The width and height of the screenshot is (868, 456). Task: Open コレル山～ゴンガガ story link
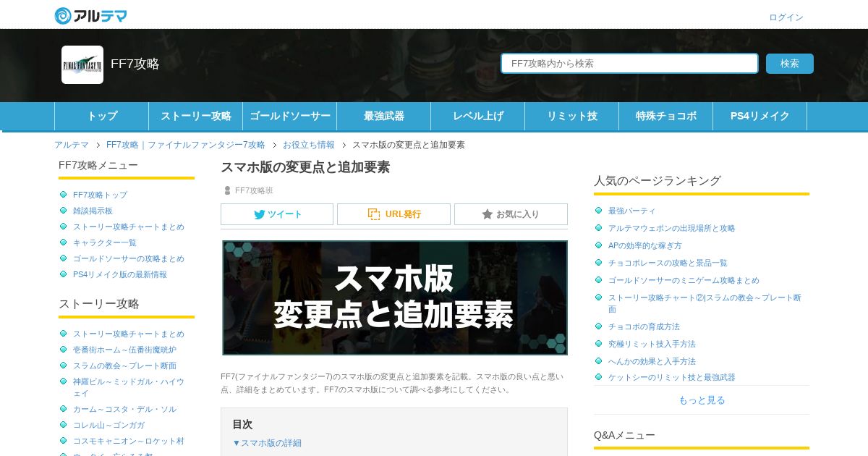coord(109,425)
